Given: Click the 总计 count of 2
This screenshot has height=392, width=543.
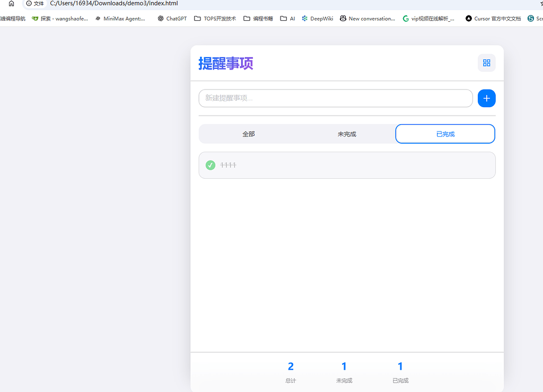Looking at the screenshot, I should click(x=291, y=366).
